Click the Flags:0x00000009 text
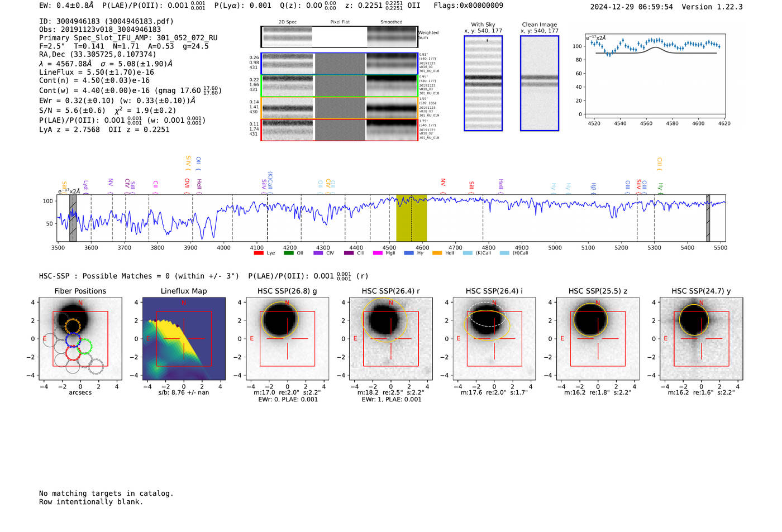The width and height of the screenshot is (782, 532). point(468,6)
